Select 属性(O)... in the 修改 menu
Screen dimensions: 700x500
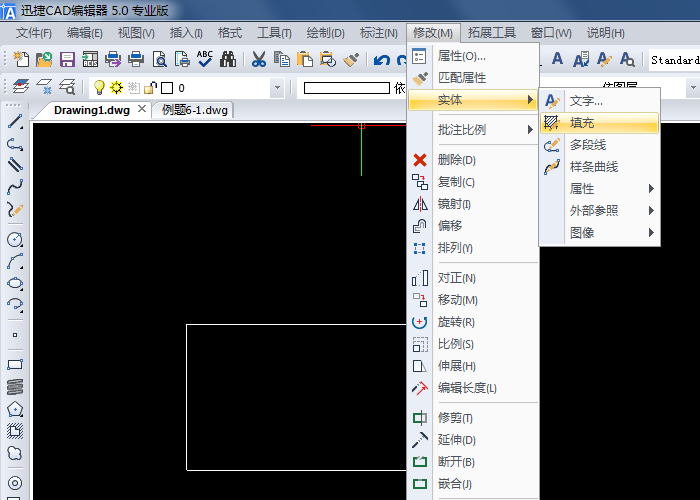pos(472,56)
